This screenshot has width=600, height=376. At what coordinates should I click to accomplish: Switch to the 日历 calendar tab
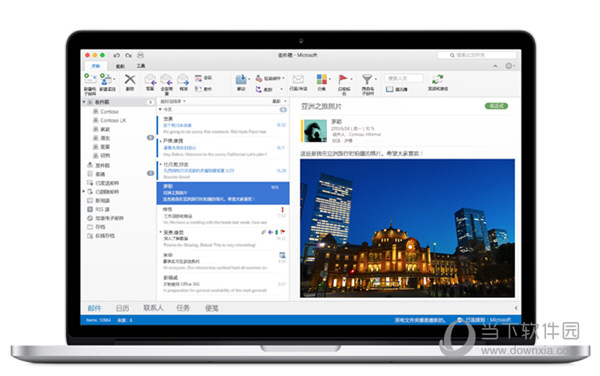[122, 308]
